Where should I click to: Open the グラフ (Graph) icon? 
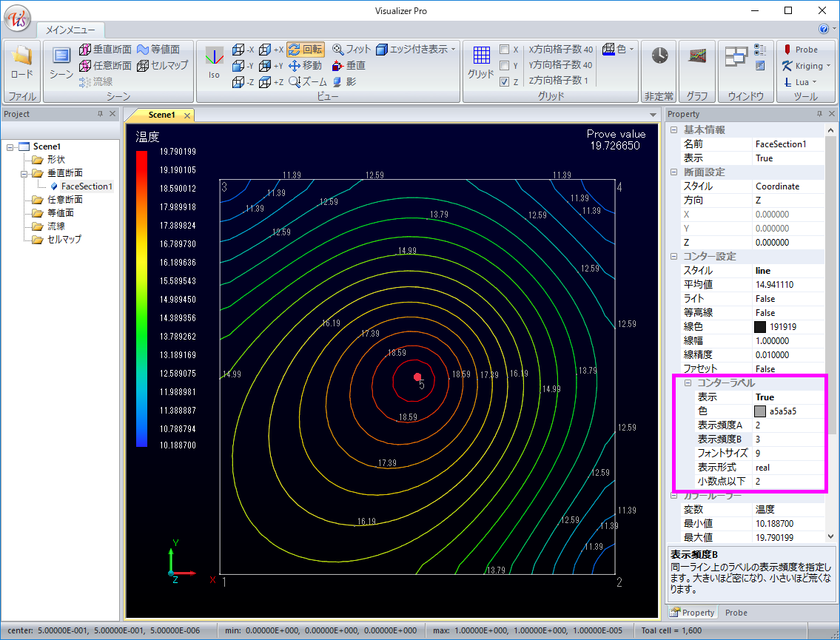tap(696, 56)
